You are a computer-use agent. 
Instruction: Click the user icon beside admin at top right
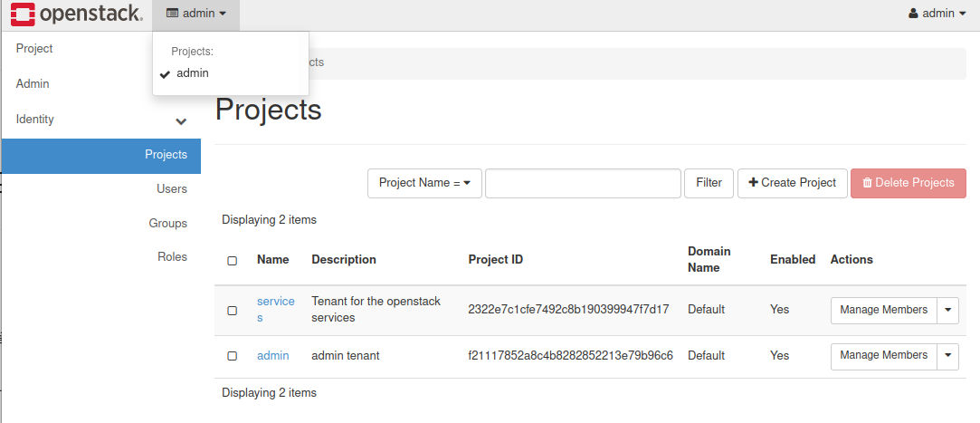pyautogui.click(x=913, y=14)
